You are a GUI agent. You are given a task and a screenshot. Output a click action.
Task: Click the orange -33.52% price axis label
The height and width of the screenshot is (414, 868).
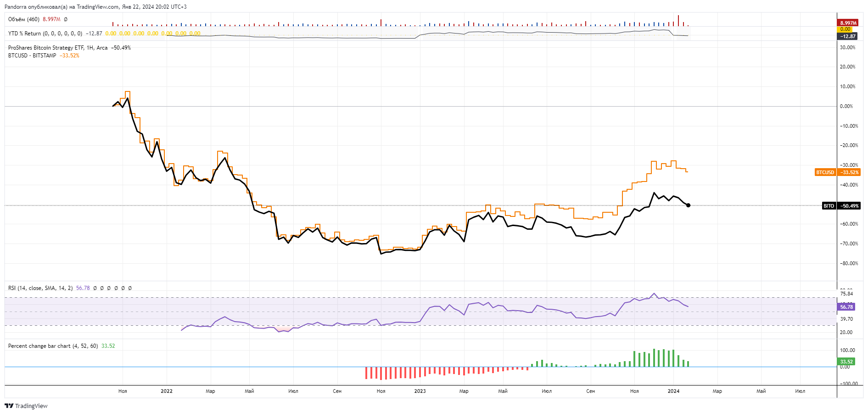pos(849,172)
